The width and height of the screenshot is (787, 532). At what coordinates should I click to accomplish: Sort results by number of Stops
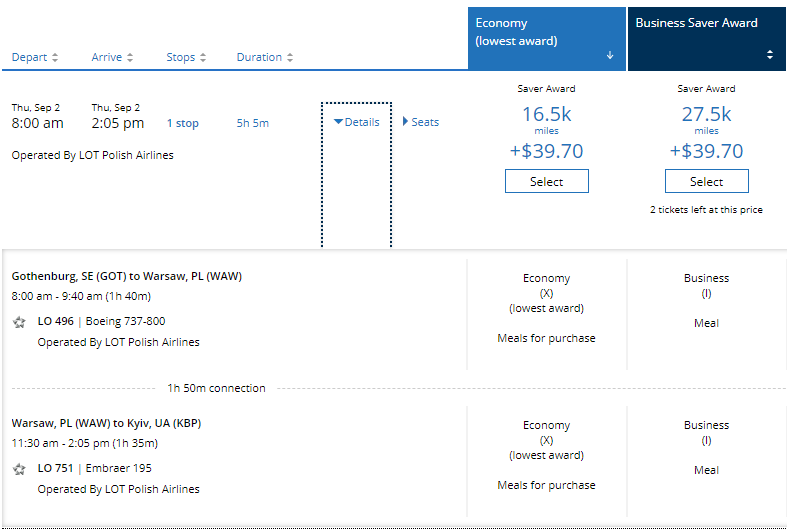pyautogui.click(x=187, y=57)
